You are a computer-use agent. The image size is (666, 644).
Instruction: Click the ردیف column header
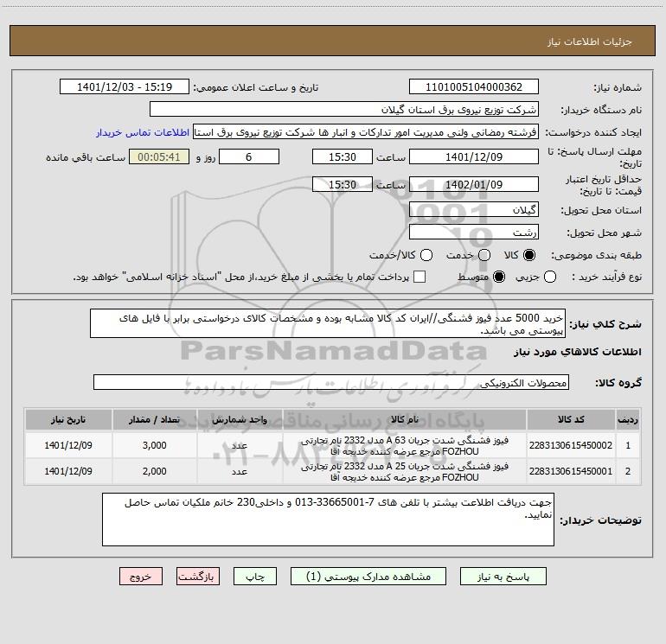[628, 420]
